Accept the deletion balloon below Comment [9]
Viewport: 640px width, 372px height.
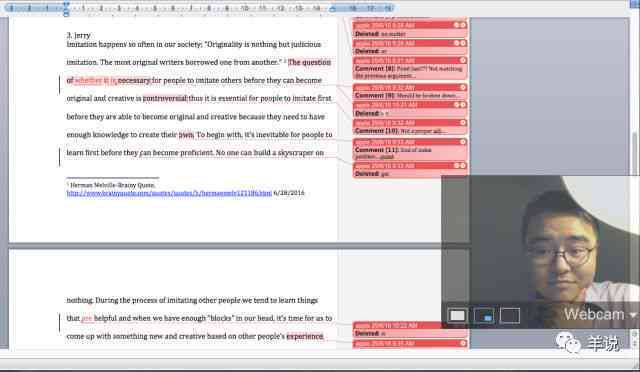point(457,105)
